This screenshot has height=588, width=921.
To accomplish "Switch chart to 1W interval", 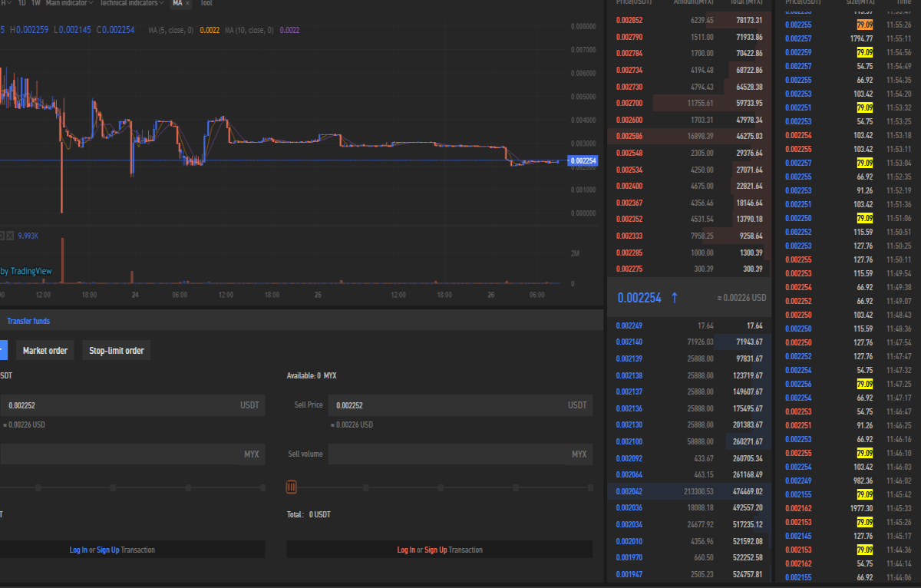I will 35,3.
